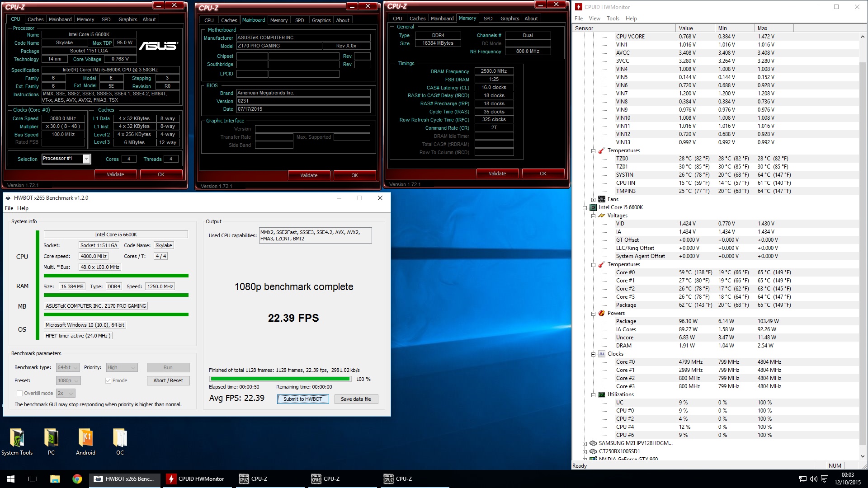Open the network icon in system tray
This screenshot has width=868, height=488.
(x=802, y=479)
